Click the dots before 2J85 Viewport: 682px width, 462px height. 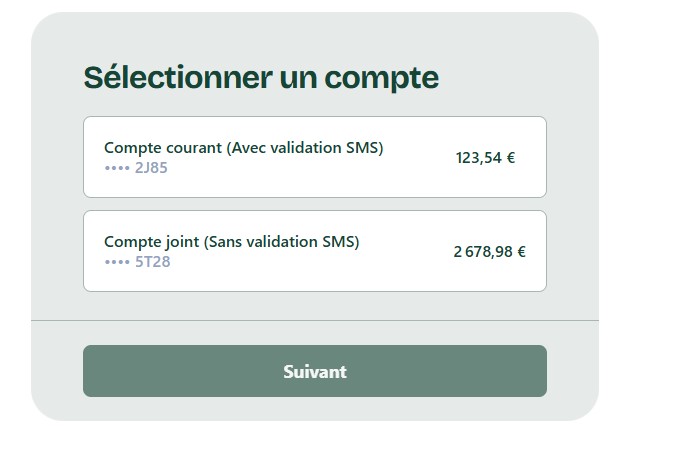[x=117, y=168]
